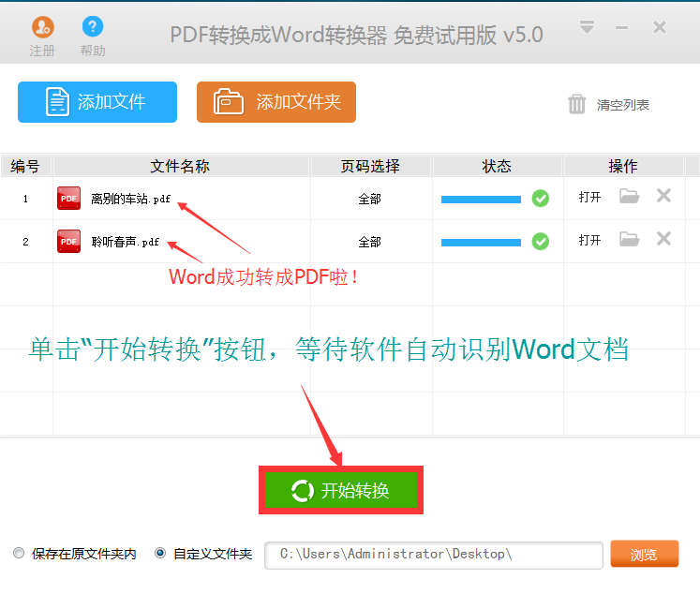Select the 文件名称 column header
The width and height of the screenshot is (700, 594).
coord(181,166)
